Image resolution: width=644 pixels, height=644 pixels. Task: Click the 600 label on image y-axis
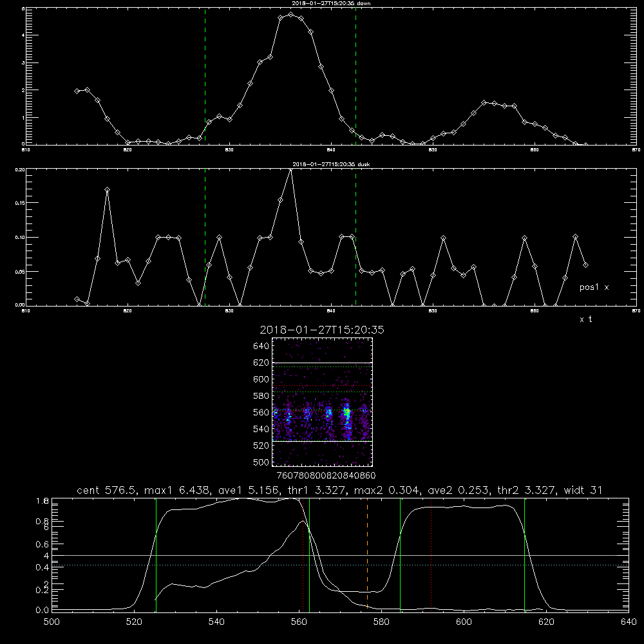tap(261, 379)
